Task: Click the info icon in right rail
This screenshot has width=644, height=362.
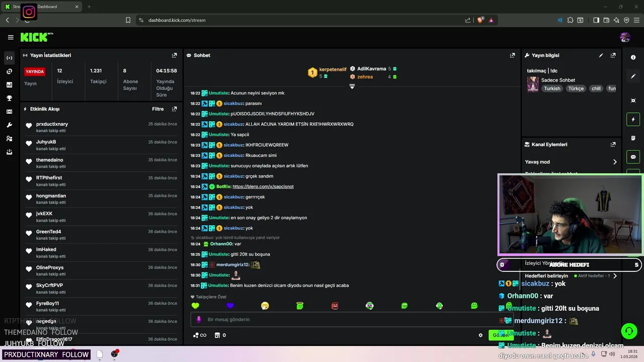Action: (x=633, y=57)
